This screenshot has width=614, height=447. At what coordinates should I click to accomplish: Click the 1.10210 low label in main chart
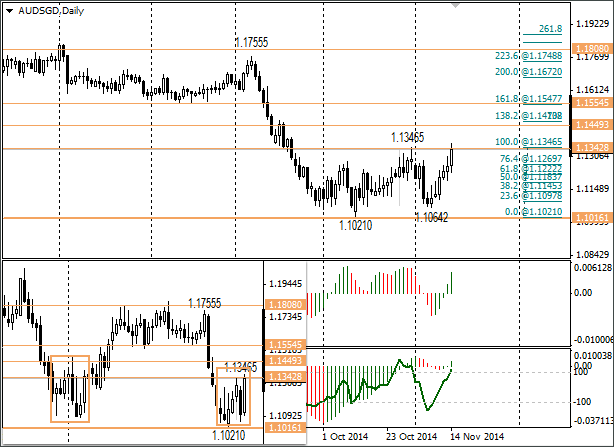coord(356,225)
